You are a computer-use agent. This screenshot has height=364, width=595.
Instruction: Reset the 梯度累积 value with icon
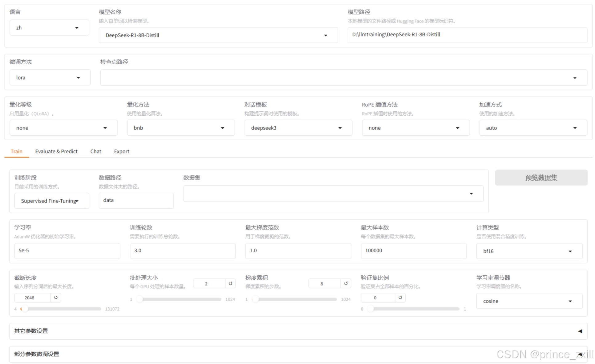pos(346,283)
